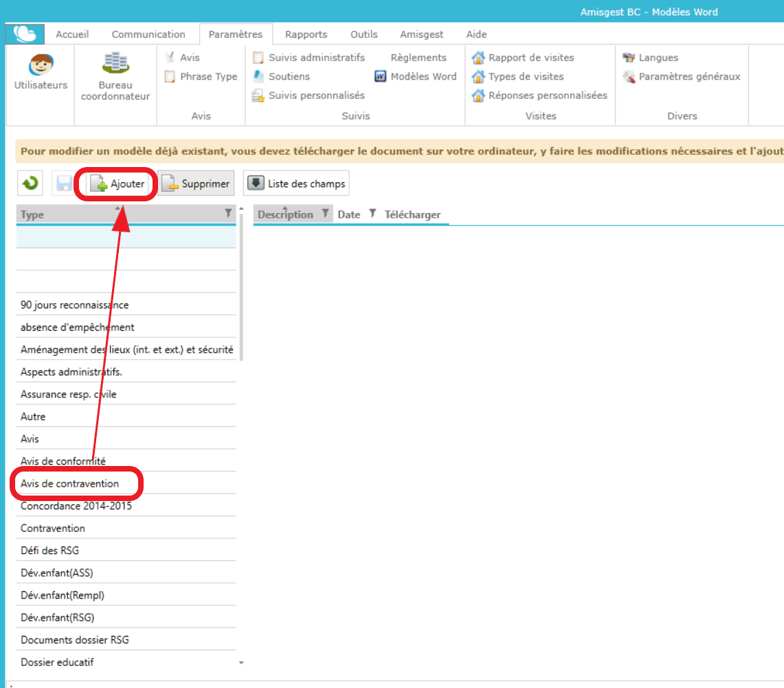Open the Avis ribbon item
The height and width of the screenshot is (688, 784).
[x=183, y=58]
